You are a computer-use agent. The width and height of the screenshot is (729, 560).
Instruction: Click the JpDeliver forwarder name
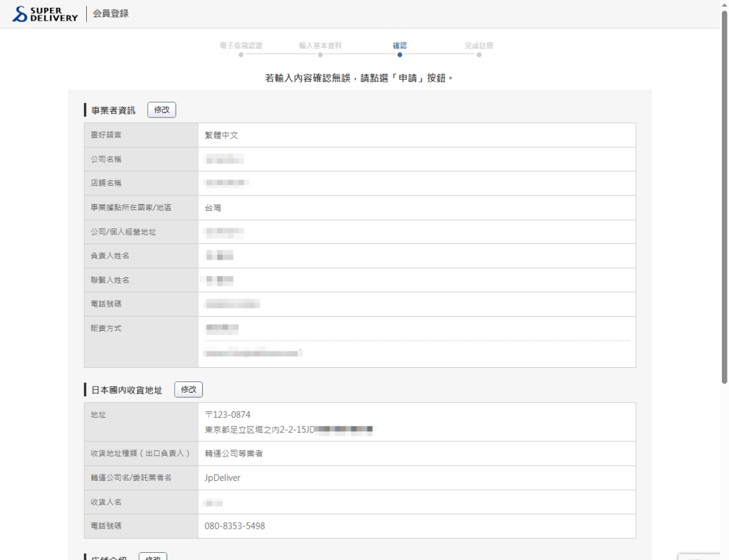point(223,477)
